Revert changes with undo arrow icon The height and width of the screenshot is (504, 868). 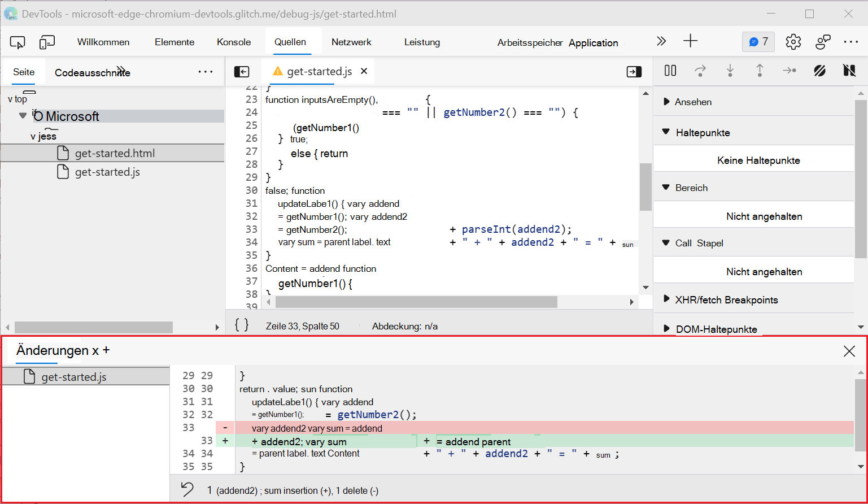[187, 489]
